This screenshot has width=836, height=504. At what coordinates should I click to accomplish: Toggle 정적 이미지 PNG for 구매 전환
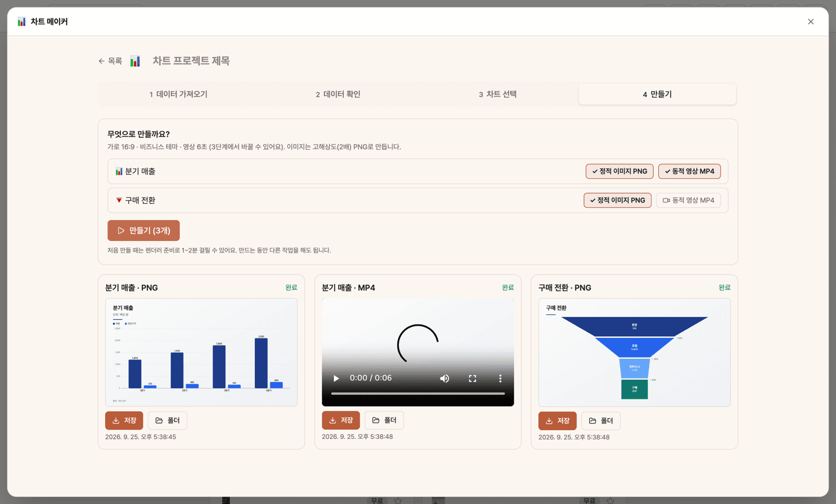click(x=618, y=200)
